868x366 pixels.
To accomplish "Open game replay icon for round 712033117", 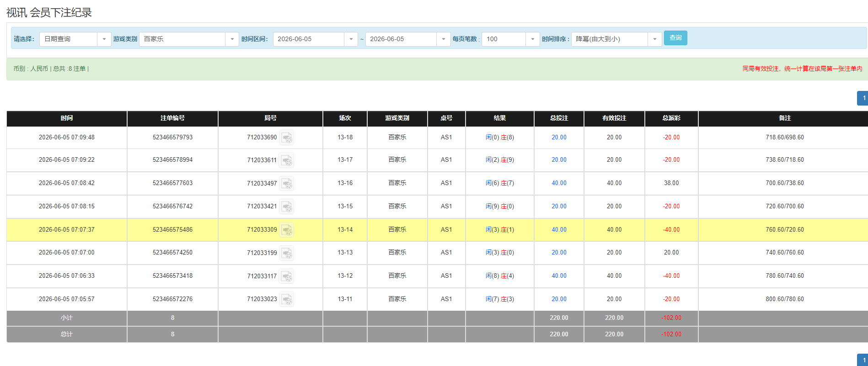I will [x=287, y=276].
